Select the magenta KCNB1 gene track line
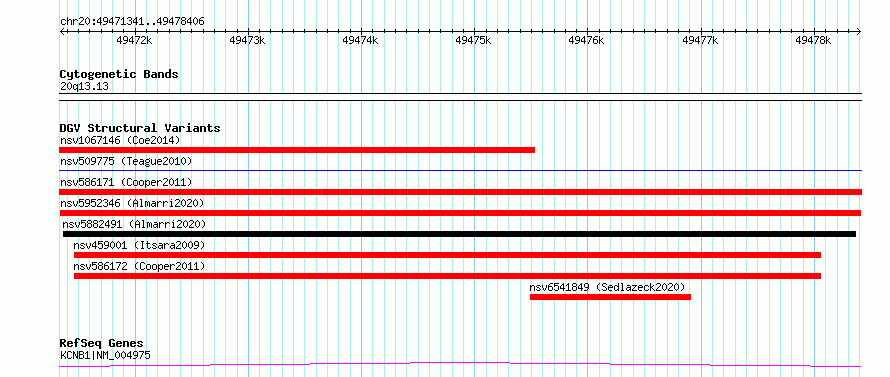This screenshot has width=890, height=377. 460,365
